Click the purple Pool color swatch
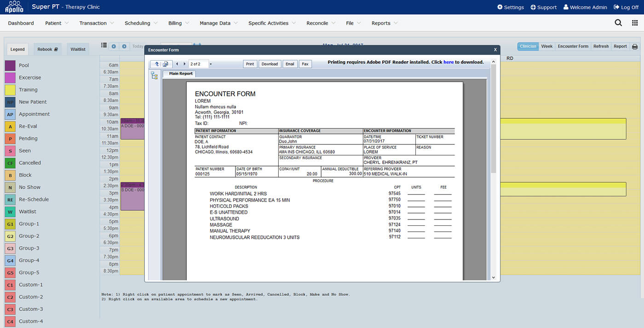The width and height of the screenshot is (644, 328). point(10,65)
